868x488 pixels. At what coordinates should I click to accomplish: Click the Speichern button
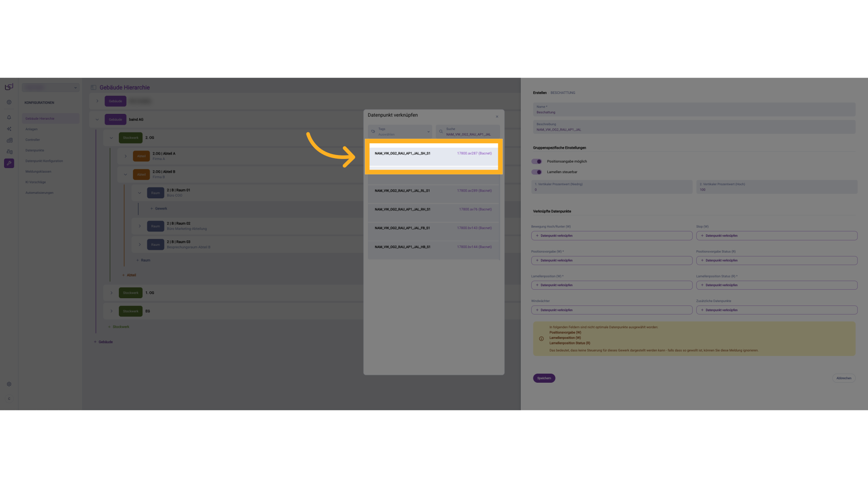544,378
